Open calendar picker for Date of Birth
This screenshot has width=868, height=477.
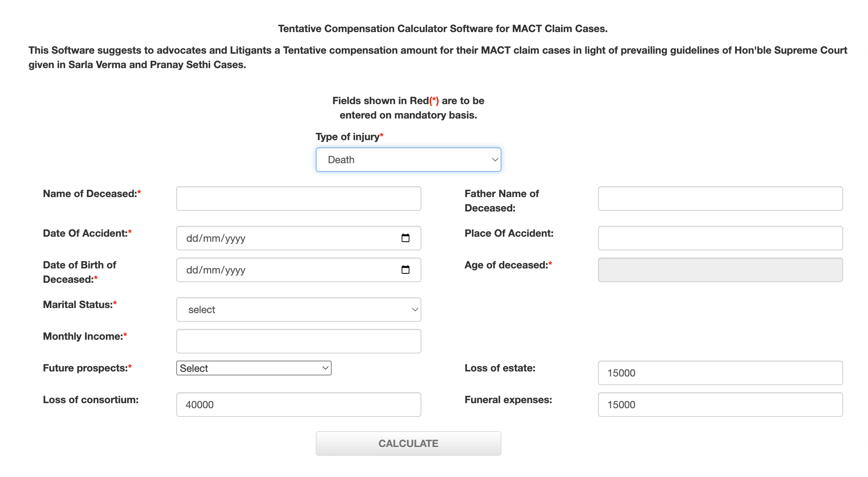405,270
